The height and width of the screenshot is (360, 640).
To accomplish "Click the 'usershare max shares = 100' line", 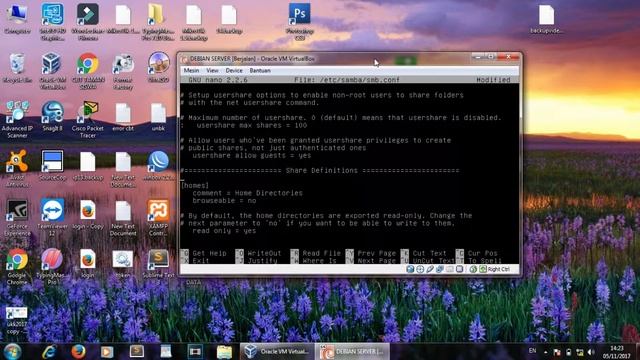I will pos(251,125).
